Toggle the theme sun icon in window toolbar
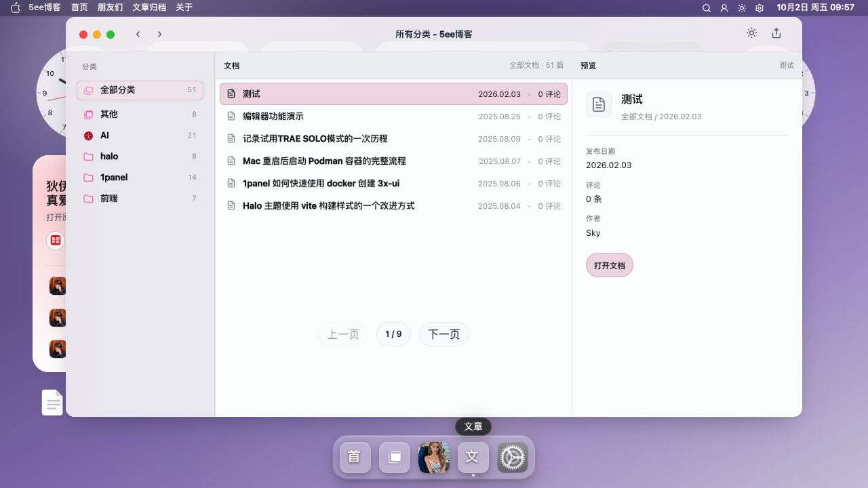Screen dimensions: 868x488 (751, 33)
